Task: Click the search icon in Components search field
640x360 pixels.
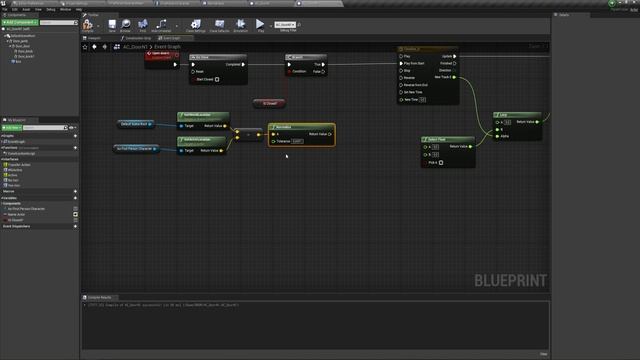Action: (76, 22)
